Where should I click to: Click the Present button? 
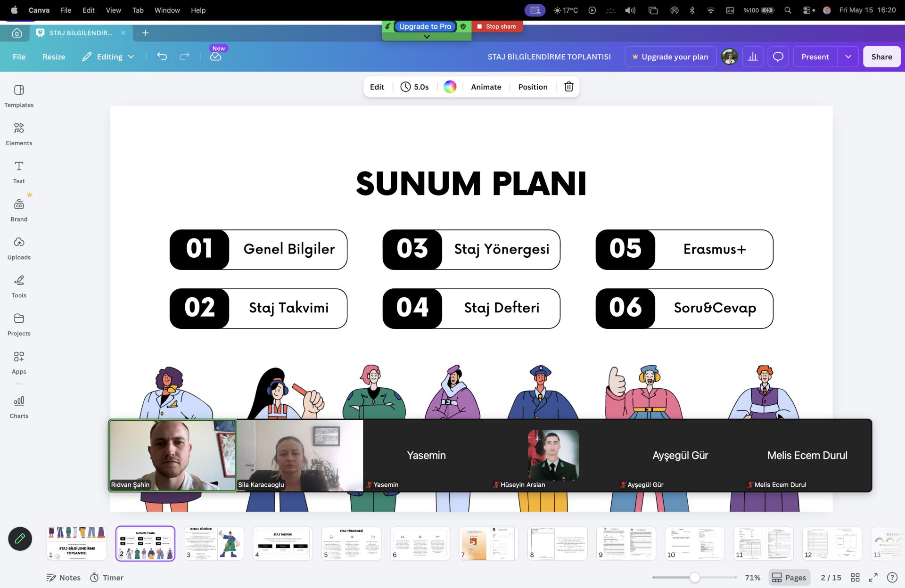pos(815,57)
